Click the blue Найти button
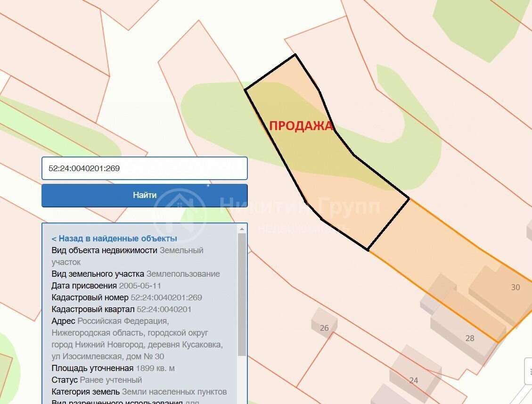 (145, 195)
